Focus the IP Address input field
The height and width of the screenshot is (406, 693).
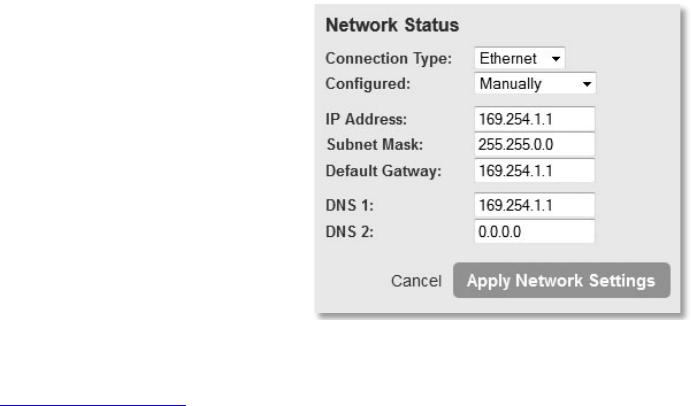(x=534, y=120)
